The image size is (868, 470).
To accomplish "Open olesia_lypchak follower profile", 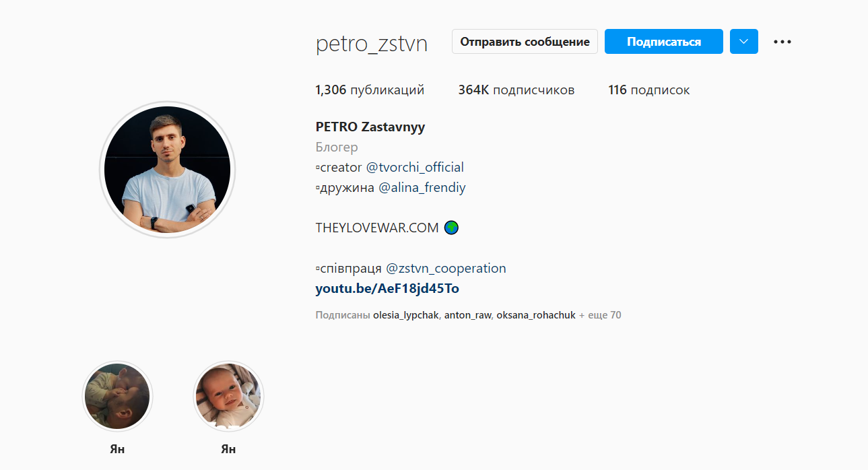I will [406, 314].
